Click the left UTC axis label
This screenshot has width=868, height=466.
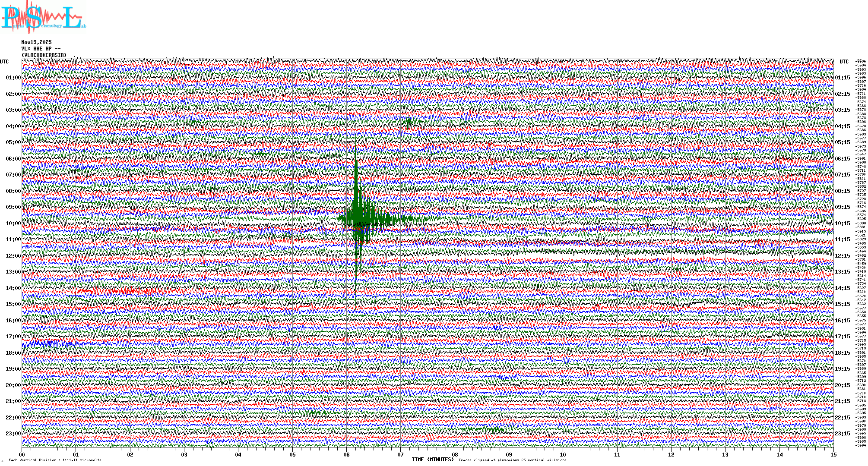click(x=4, y=62)
